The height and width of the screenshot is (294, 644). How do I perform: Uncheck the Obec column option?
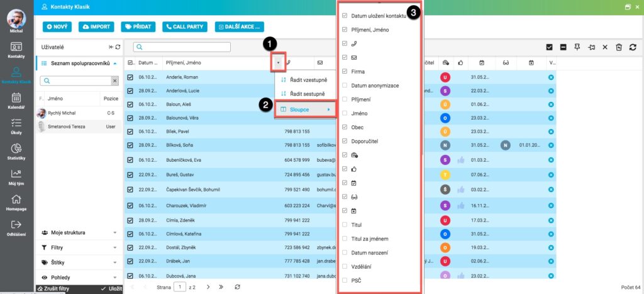pyautogui.click(x=345, y=127)
